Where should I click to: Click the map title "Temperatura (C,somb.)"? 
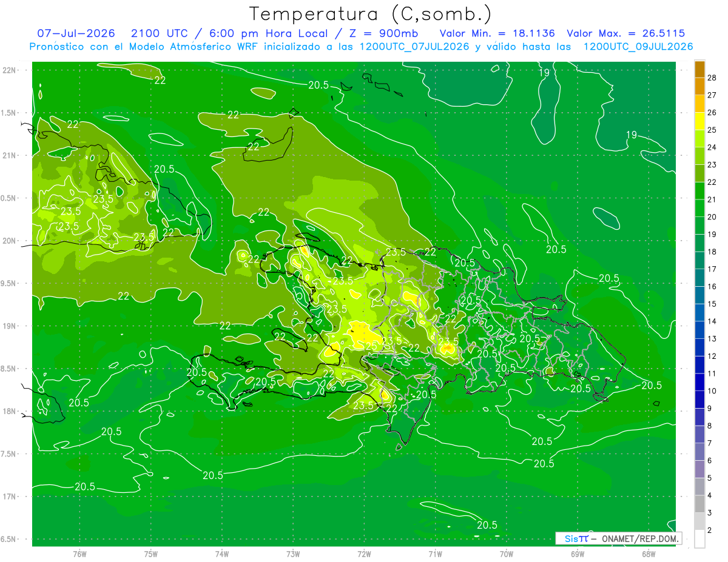click(x=371, y=14)
